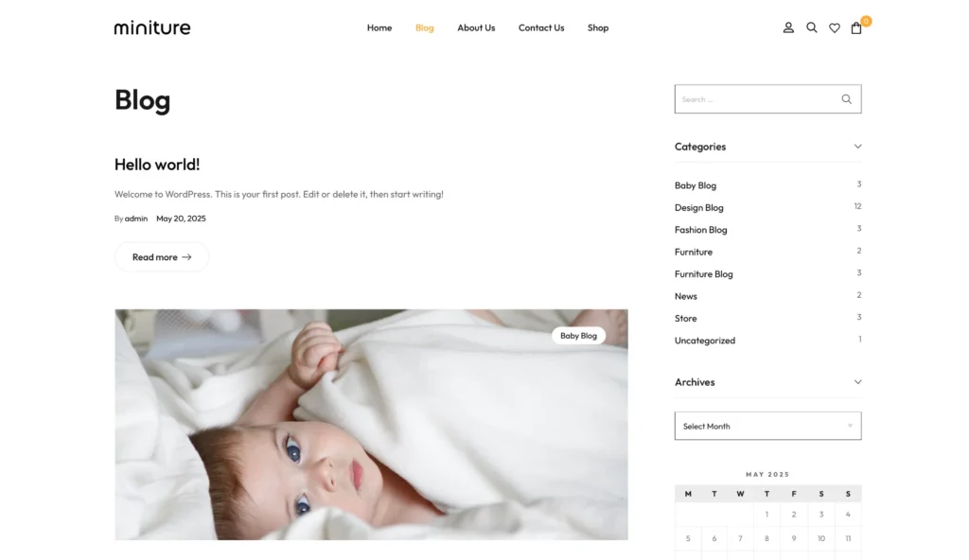Open the About Us page
969x560 pixels.
[x=476, y=27]
